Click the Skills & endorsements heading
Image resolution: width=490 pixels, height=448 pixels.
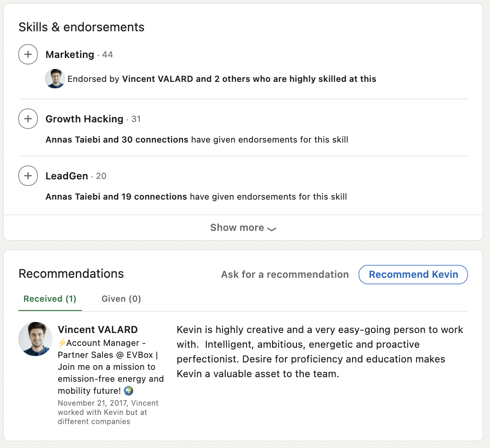coord(81,27)
